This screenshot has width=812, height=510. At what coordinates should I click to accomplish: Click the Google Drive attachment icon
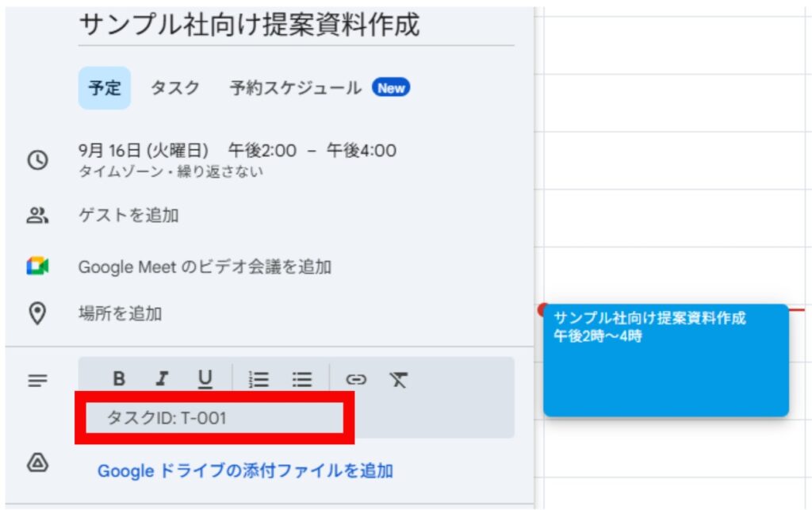click(37, 463)
